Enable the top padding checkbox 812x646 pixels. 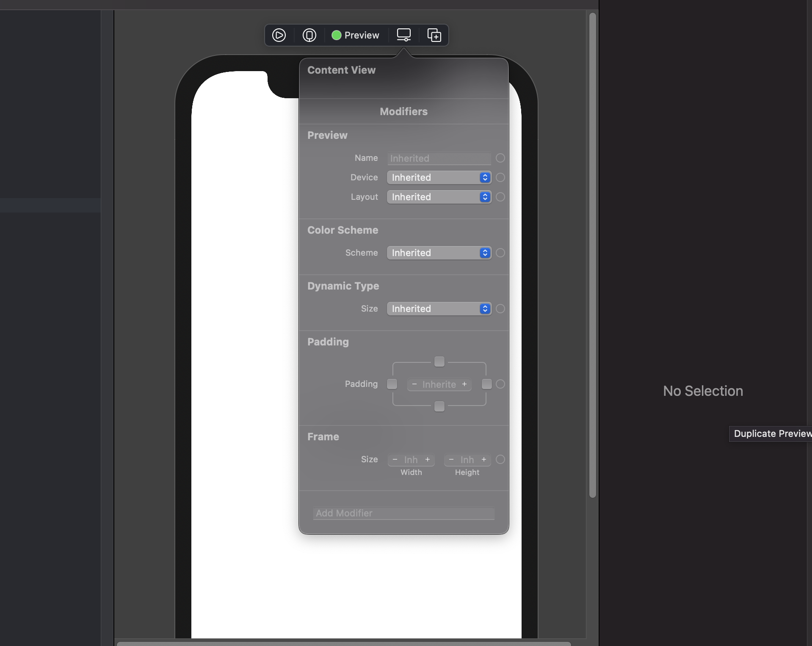click(439, 362)
